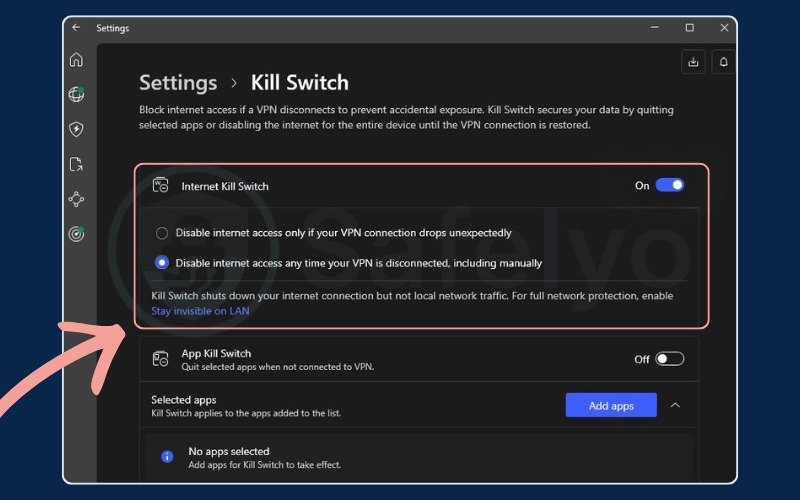Turn on the App Kill Switch toggle
The width and height of the screenshot is (800, 500).
(x=669, y=359)
